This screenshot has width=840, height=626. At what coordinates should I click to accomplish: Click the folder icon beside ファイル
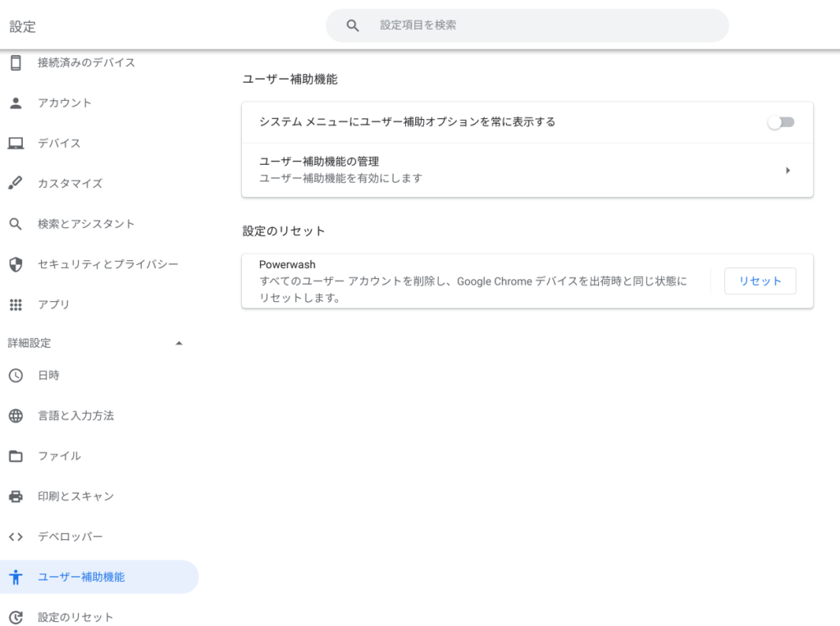click(x=16, y=456)
